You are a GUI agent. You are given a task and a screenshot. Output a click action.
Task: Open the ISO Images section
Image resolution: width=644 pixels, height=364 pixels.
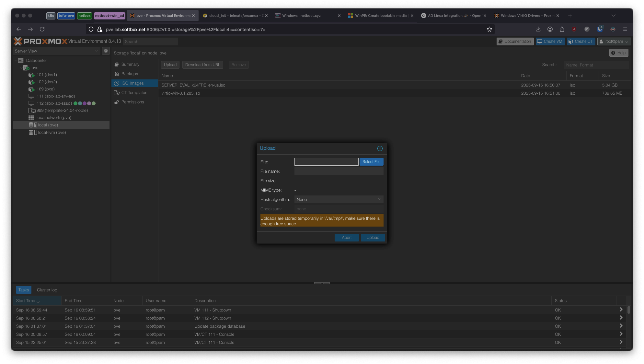133,83
